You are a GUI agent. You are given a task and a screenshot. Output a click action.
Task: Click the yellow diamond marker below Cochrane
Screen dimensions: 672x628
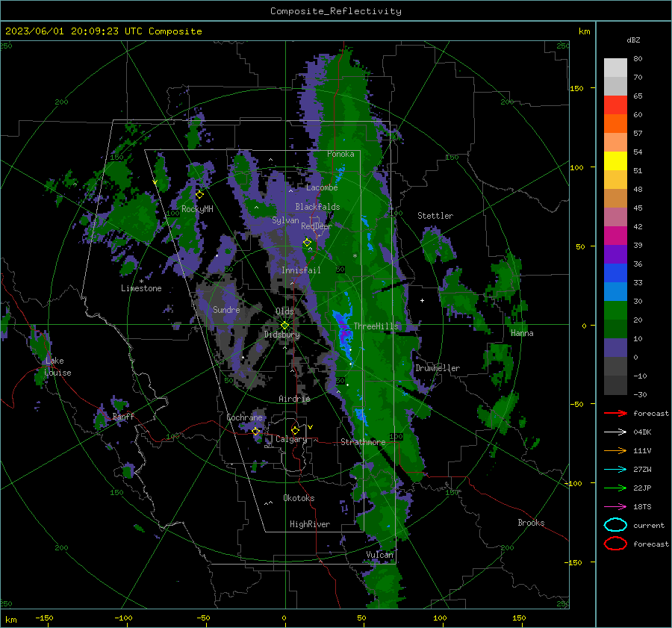(256, 431)
